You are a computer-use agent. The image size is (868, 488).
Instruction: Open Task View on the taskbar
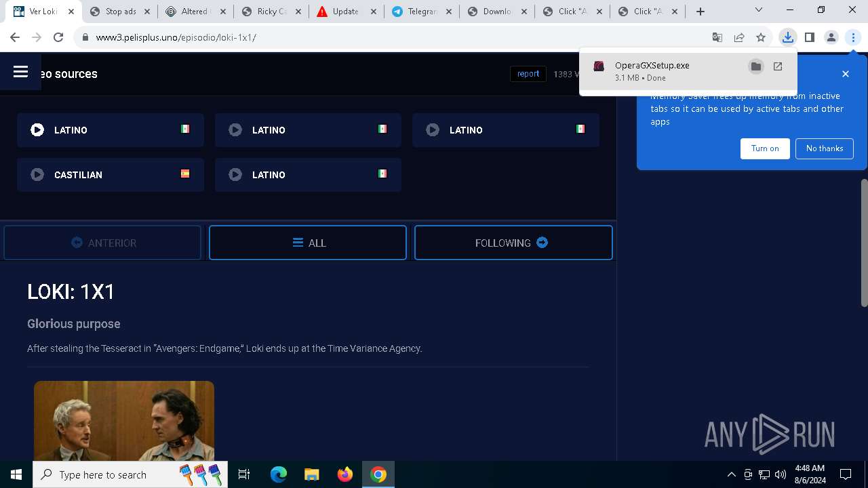(x=244, y=474)
